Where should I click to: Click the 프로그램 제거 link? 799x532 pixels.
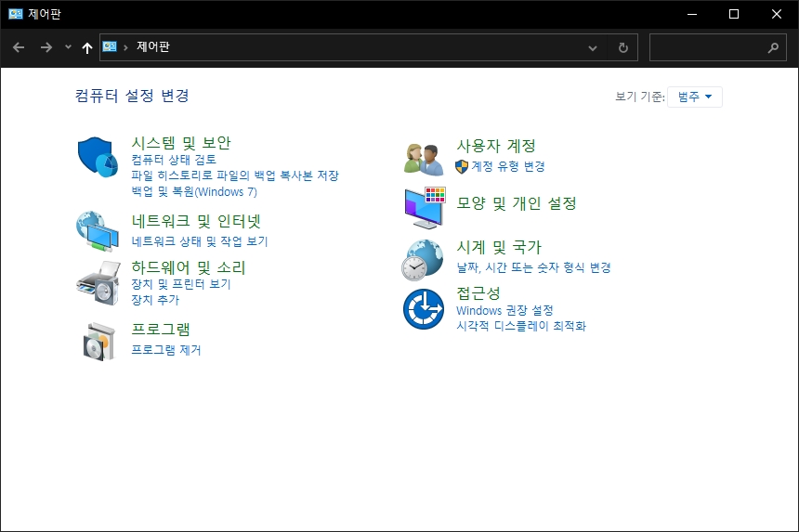pos(166,350)
